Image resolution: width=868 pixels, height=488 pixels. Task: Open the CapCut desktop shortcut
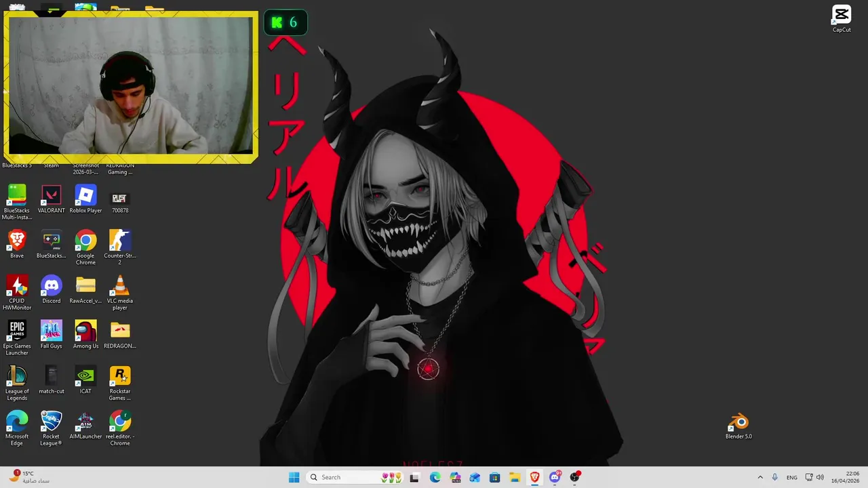point(842,19)
